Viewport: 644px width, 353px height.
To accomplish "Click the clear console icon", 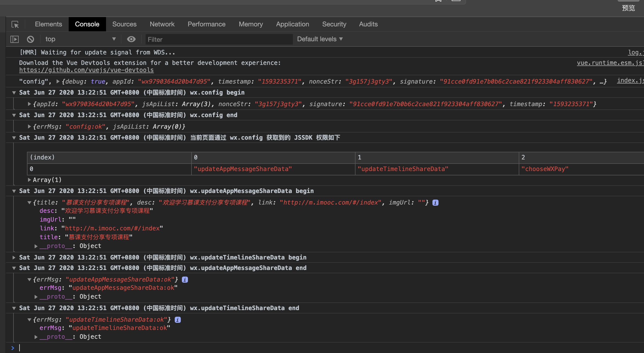I will click(30, 39).
